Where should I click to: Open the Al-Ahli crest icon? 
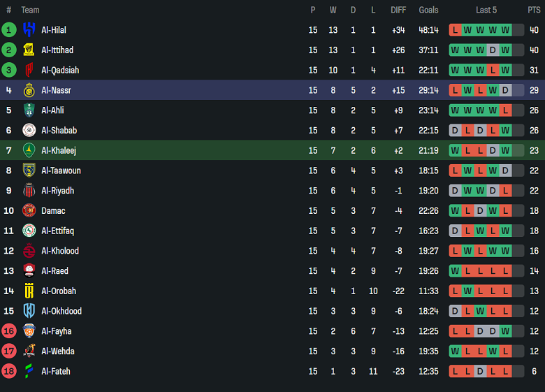[29, 110]
